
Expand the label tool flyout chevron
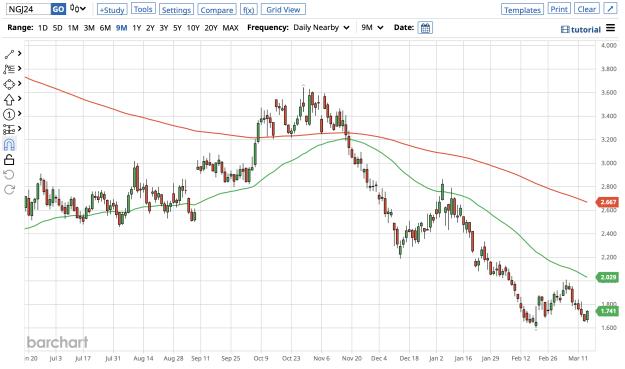click(20, 114)
